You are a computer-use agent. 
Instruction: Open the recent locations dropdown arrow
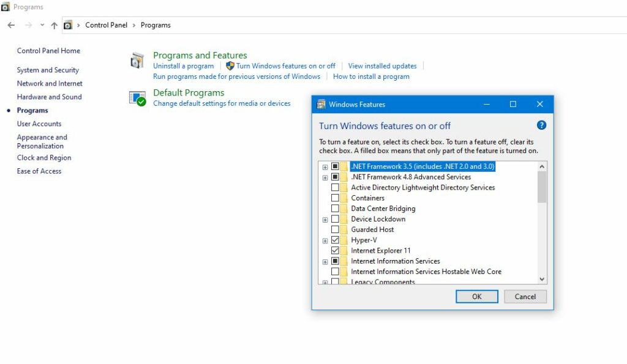point(42,25)
